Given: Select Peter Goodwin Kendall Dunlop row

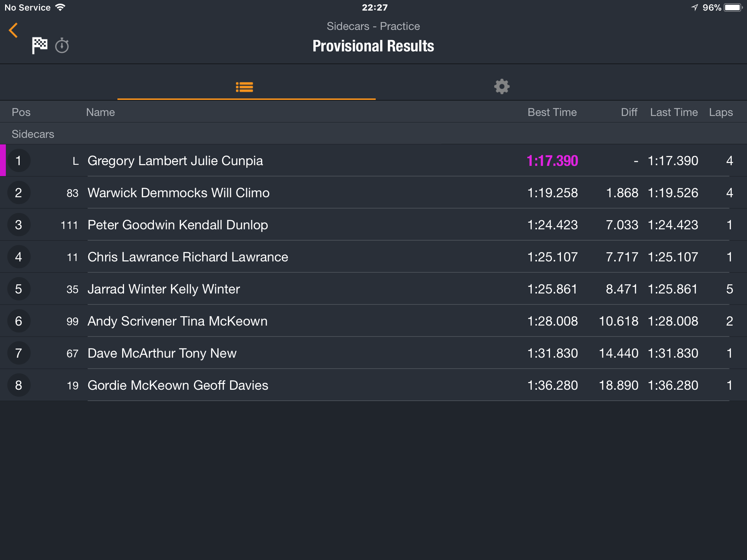Looking at the screenshot, I should click(x=373, y=225).
